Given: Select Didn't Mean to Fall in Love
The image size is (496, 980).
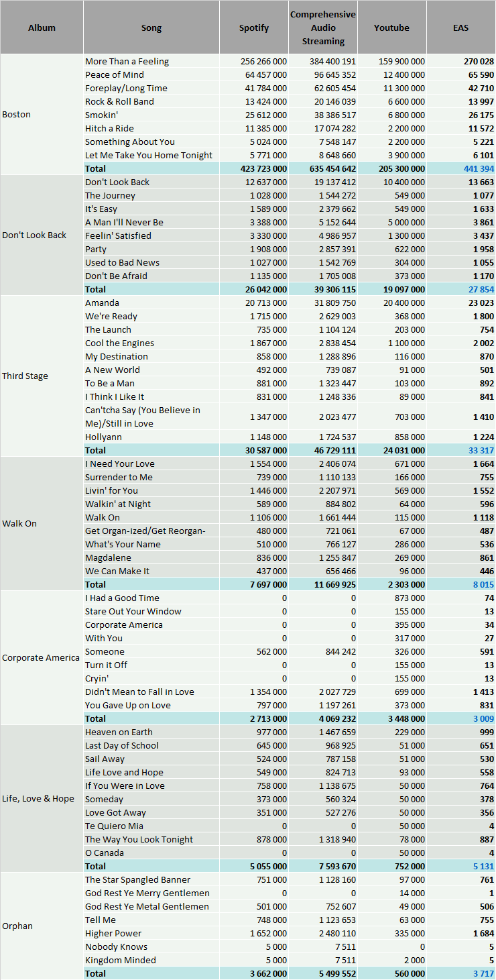Looking at the screenshot, I should click(151, 692).
